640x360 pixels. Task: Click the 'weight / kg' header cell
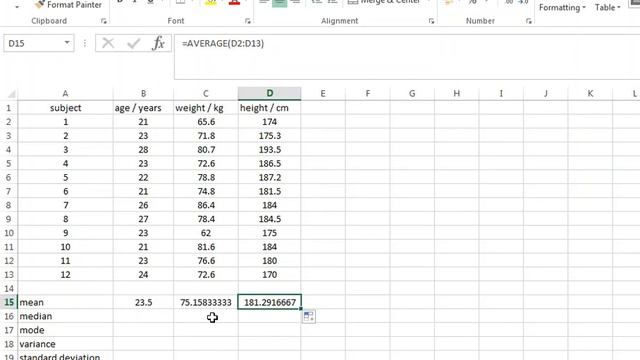[206, 108]
